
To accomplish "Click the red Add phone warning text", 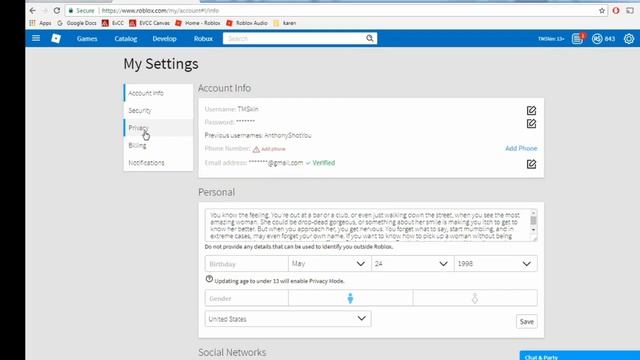I will [273, 149].
